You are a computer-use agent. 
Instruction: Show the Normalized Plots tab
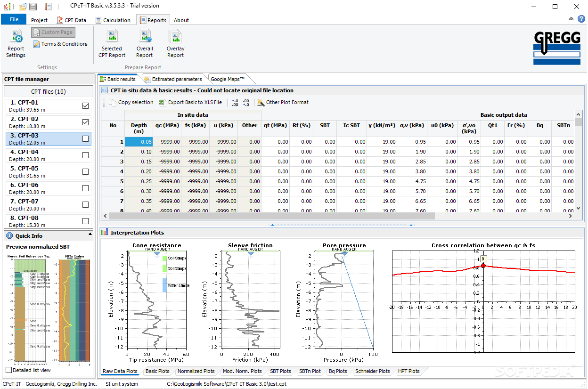(x=196, y=371)
